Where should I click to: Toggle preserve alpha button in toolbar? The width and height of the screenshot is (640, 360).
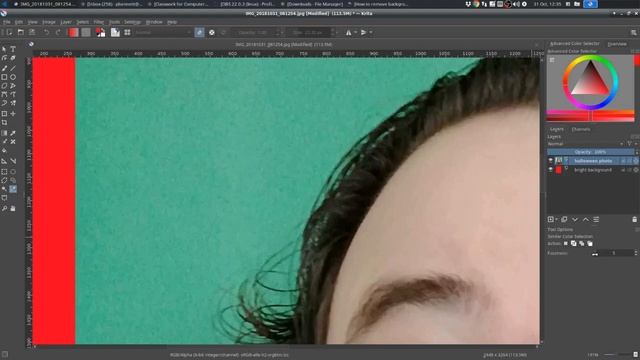211,32
